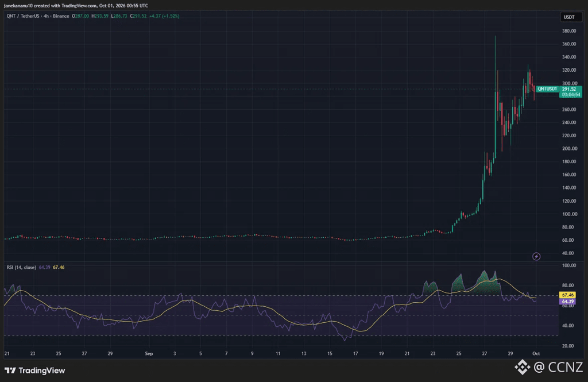
Task: Click the @ CCNZ watermark text
Action: pyautogui.click(x=558, y=367)
